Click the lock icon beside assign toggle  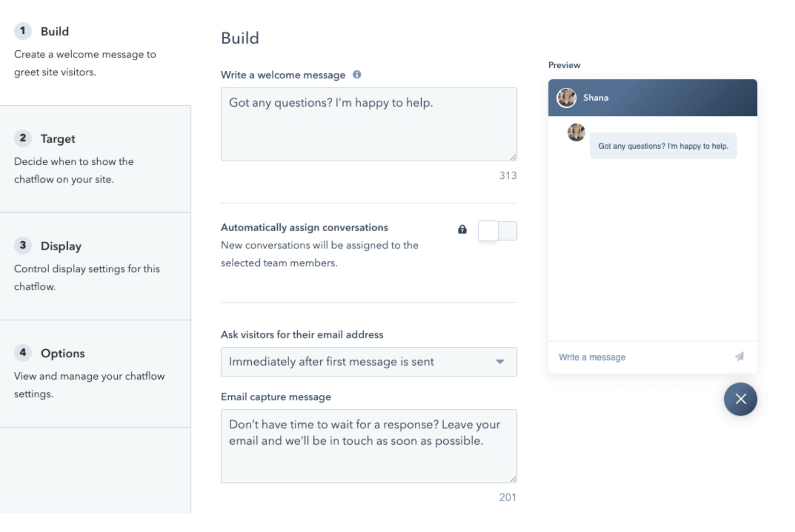462,229
